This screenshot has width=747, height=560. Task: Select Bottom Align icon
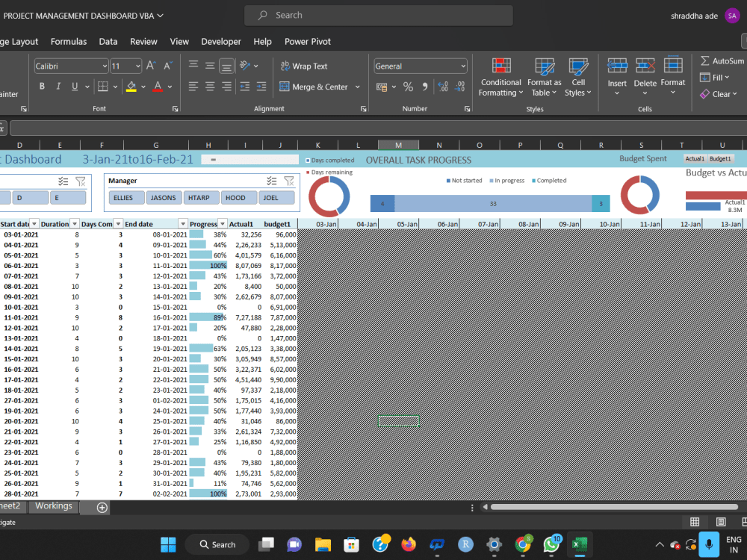click(x=226, y=66)
